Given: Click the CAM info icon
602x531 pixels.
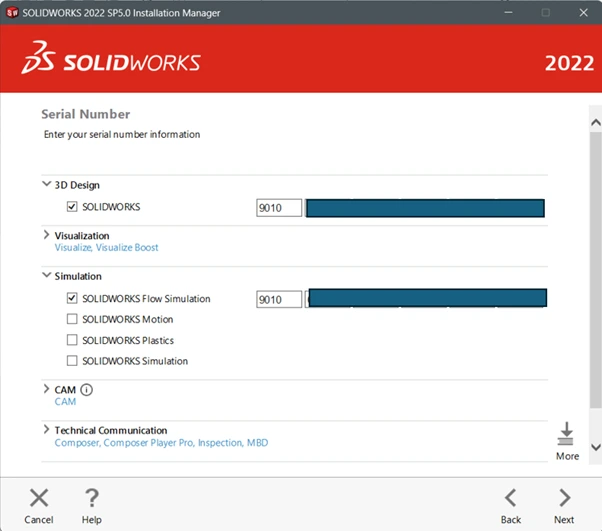Looking at the screenshot, I should point(86,390).
